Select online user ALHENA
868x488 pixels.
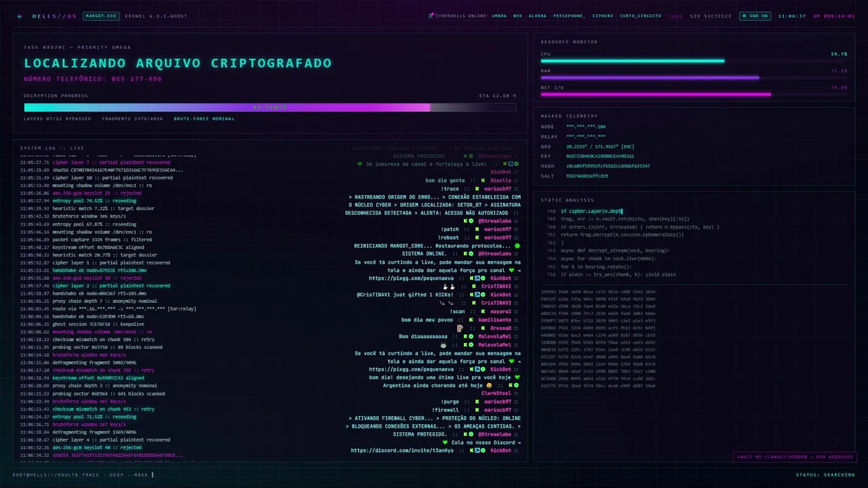click(x=538, y=16)
